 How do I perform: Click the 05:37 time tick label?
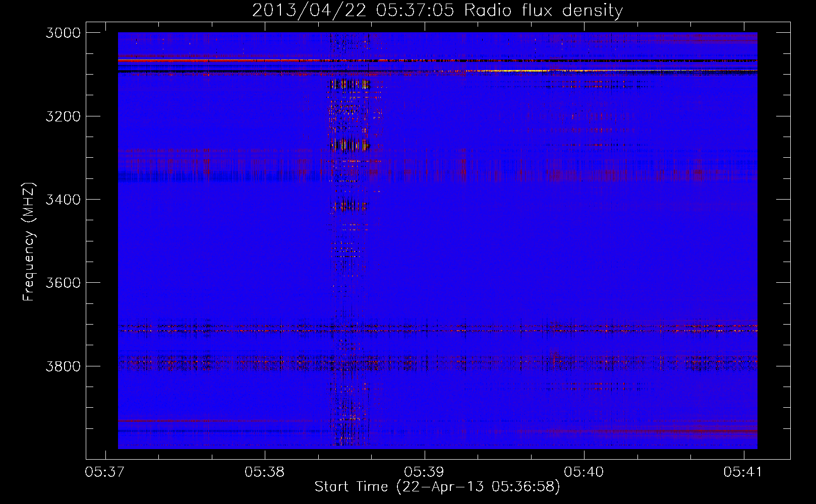pos(105,472)
